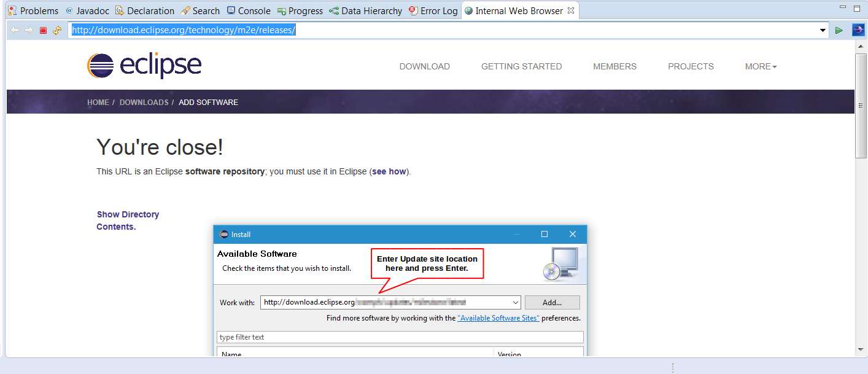Go to the PROJECTS page
Screen dimensions: 868x374
pos(691,66)
